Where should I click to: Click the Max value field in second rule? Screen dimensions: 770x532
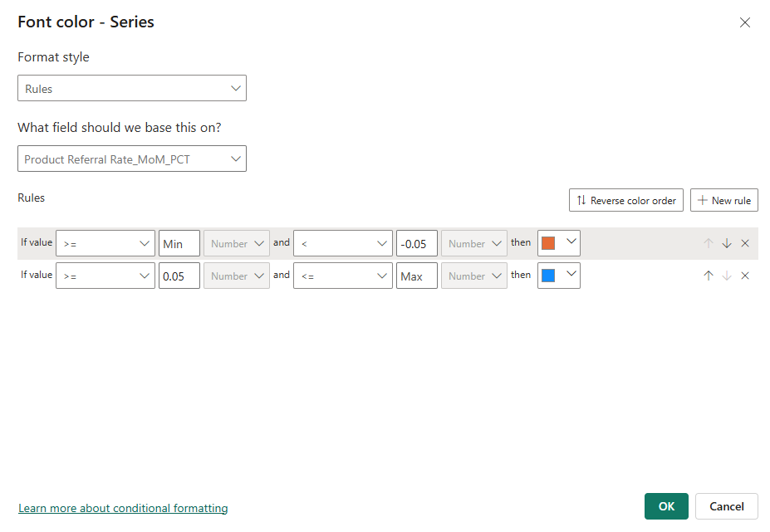tap(417, 276)
